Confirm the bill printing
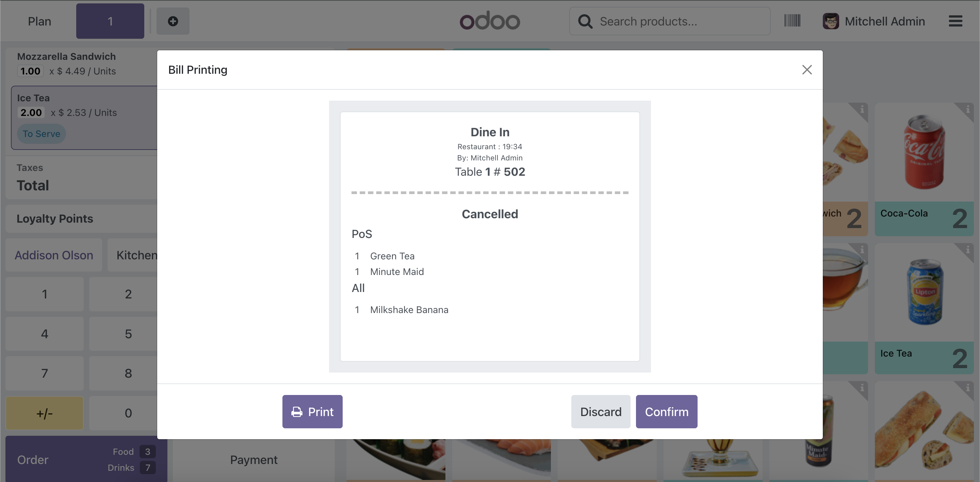 (666, 412)
